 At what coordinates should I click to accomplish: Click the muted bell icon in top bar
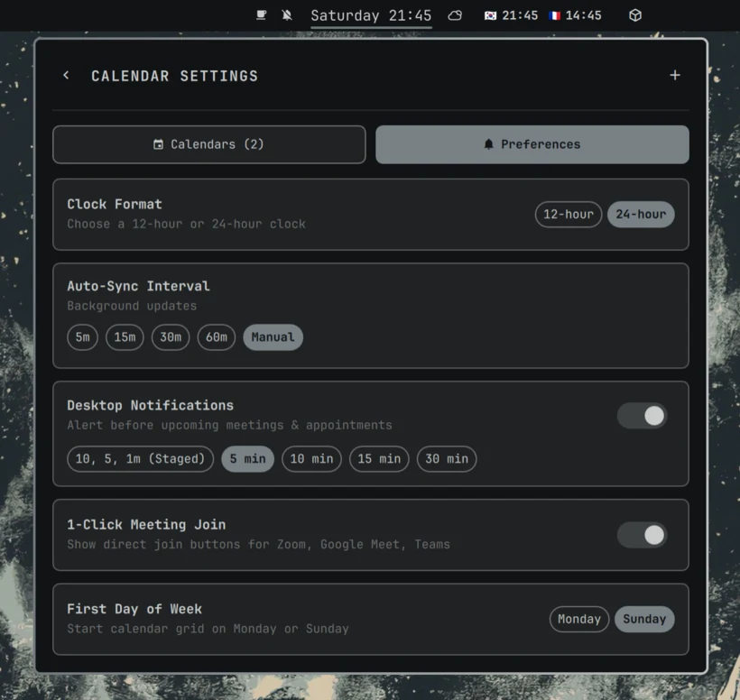click(x=287, y=15)
